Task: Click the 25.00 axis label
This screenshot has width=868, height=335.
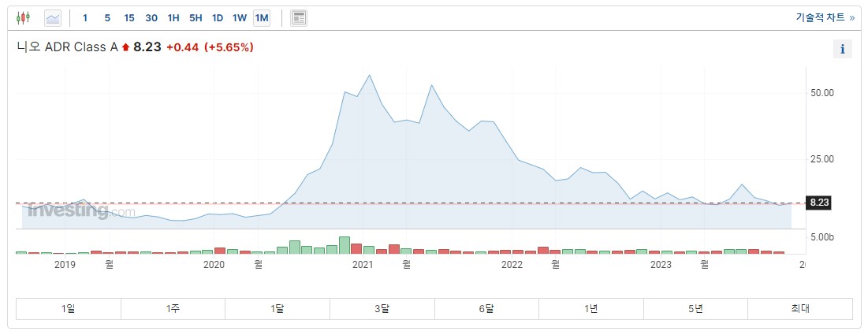Action: click(x=822, y=159)
